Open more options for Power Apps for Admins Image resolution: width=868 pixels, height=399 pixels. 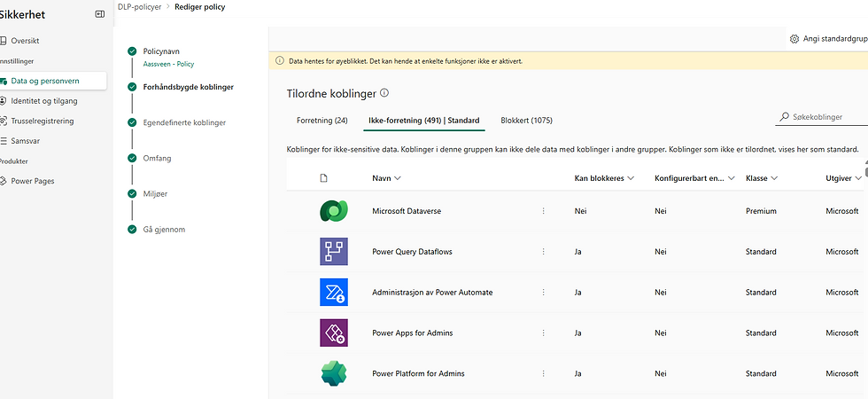tap(543, 332)
